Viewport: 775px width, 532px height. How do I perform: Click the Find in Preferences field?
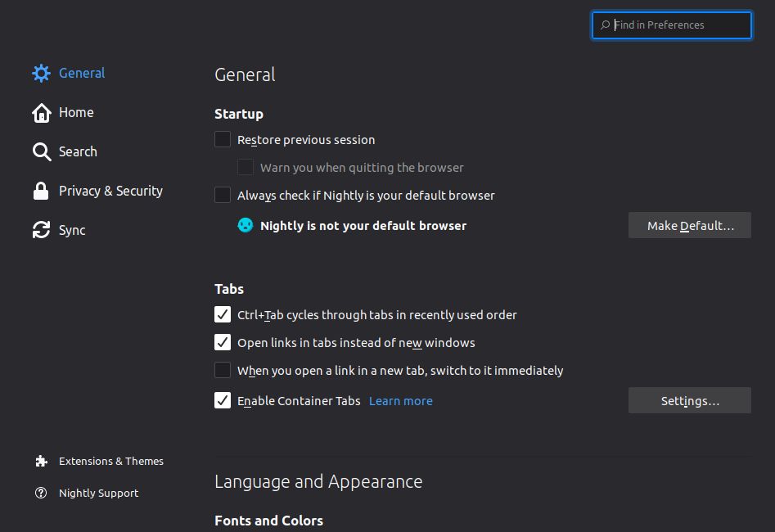click(671, 25)
